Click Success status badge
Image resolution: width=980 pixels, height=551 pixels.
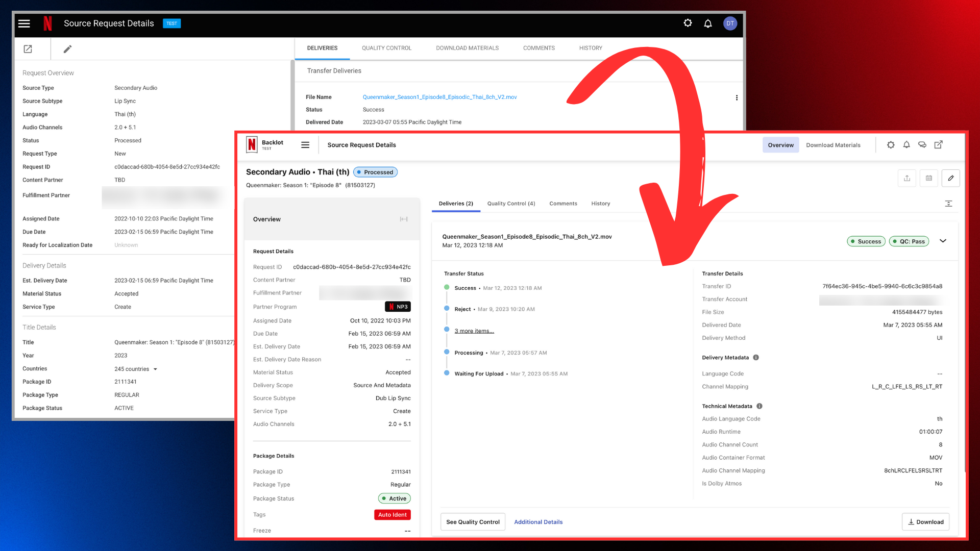pyautogui.click(x=866, y=241)
